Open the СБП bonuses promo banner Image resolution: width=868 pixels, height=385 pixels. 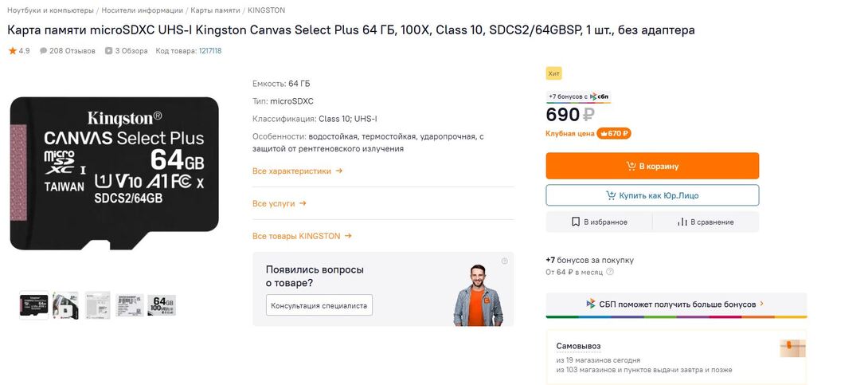click(x=675, y=304)
